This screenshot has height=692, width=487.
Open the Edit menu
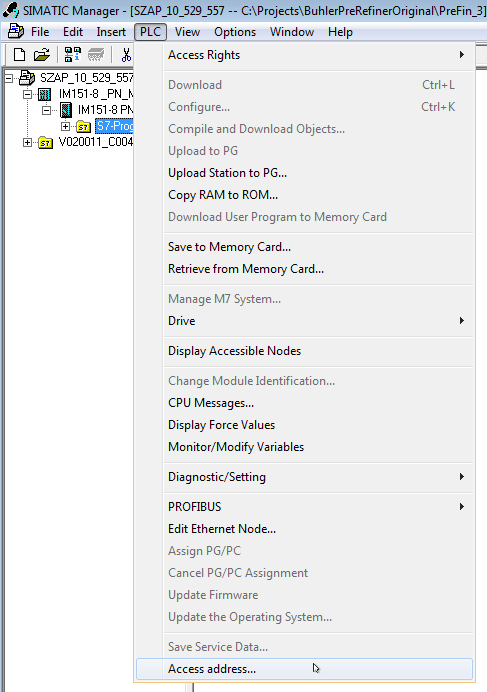coord(73,32)
